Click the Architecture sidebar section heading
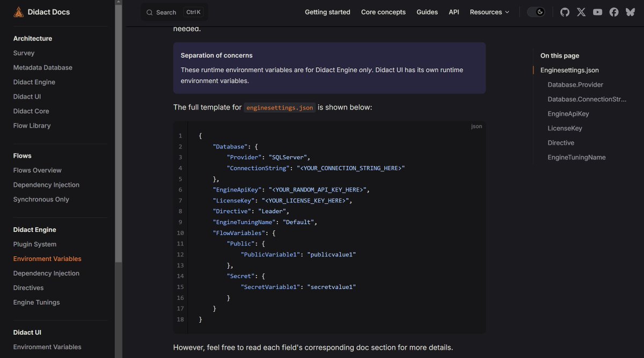Screen dimensions: 644x358 (33, 39)
